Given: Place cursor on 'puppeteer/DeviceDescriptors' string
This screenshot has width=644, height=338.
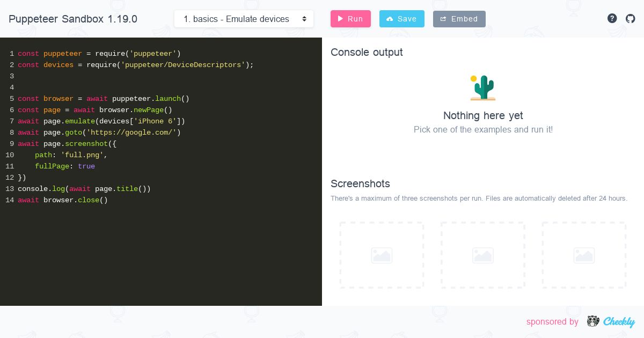Looking at the screenshot, I should [183, 65].
